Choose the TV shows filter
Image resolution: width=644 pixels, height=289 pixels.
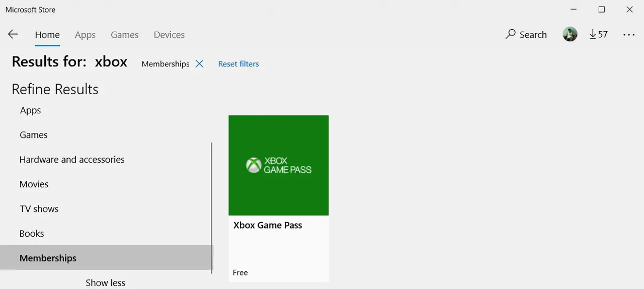pos(39,209)
